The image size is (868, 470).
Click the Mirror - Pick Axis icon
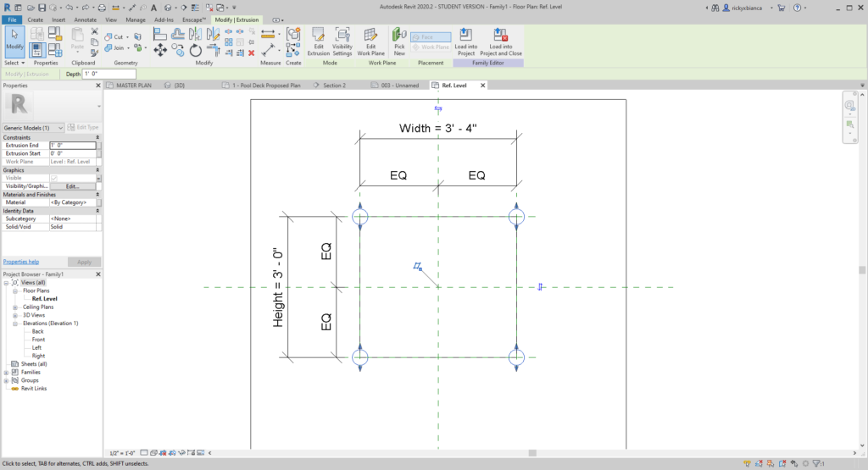(x=196, y=34)
